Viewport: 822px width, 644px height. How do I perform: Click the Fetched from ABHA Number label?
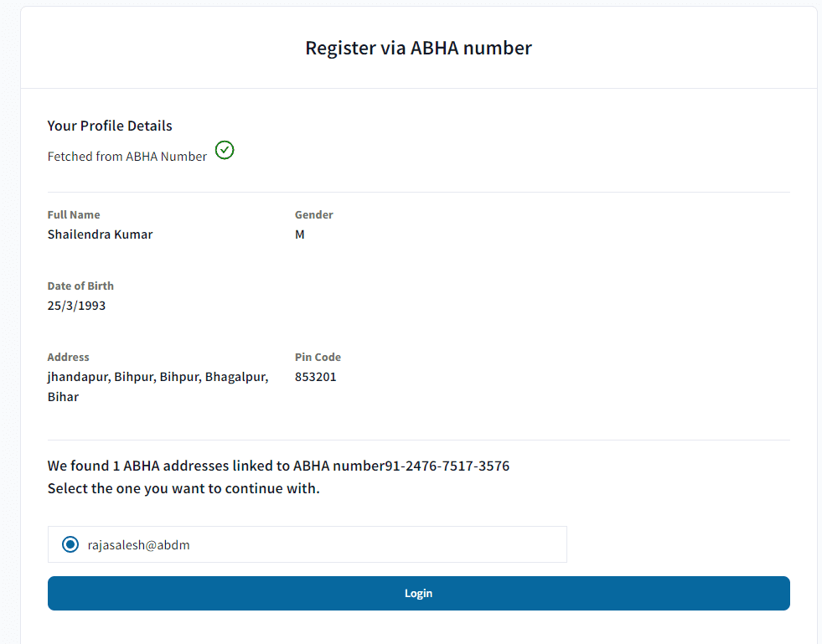(127, 157)
